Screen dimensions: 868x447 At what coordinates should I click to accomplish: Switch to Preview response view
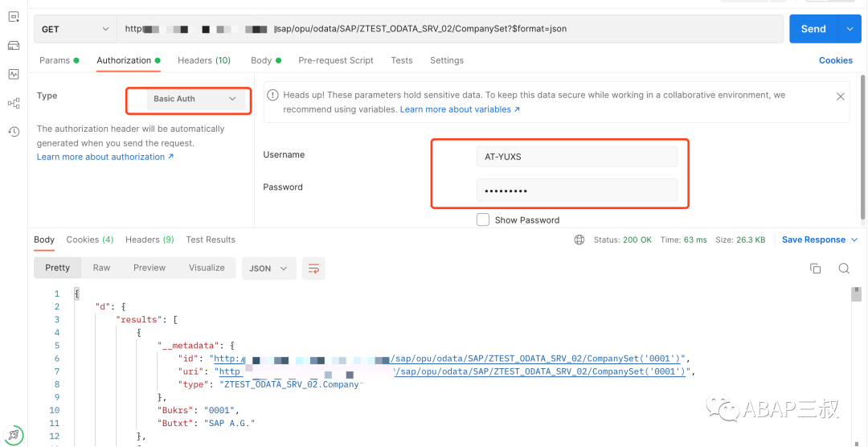tap(149, 268)
